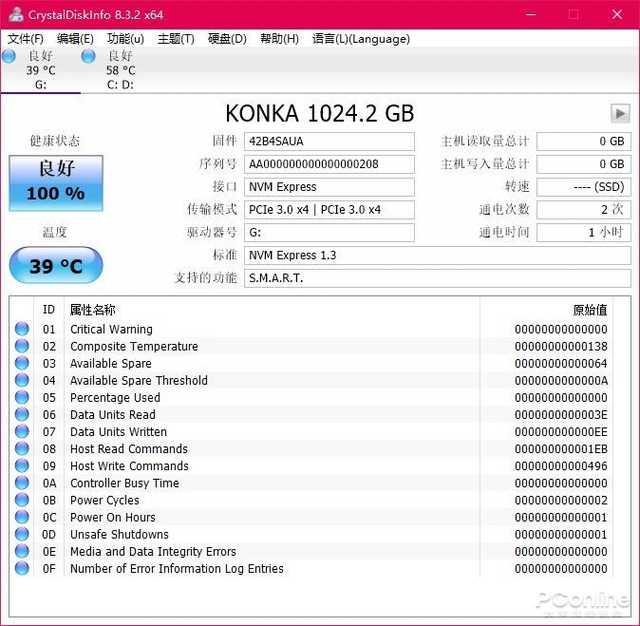Click the serial number field
The image size is (640, 626).
click(x=329, y=164)
